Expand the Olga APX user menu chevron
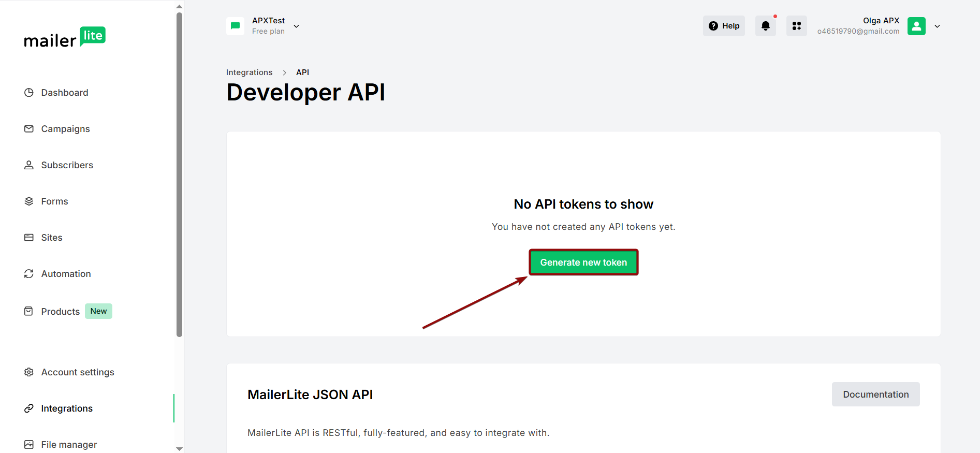 point(937,26)
